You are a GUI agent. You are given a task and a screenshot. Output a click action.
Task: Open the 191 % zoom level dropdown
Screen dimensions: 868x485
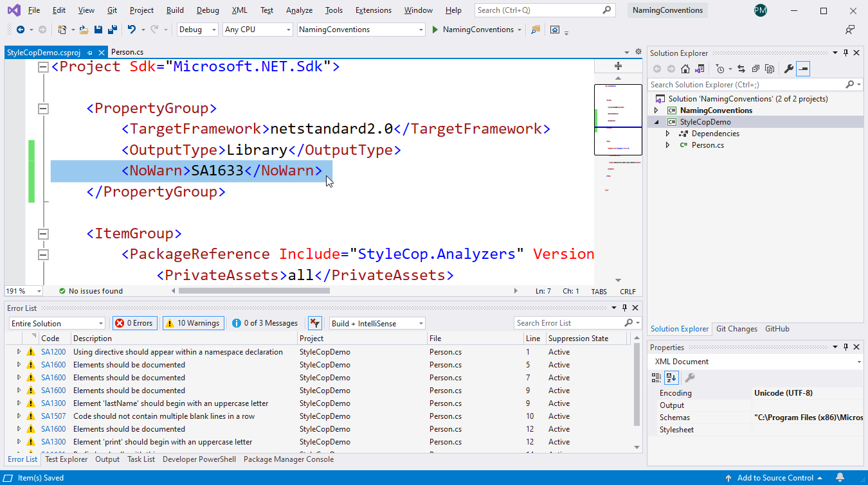(24, 291)
